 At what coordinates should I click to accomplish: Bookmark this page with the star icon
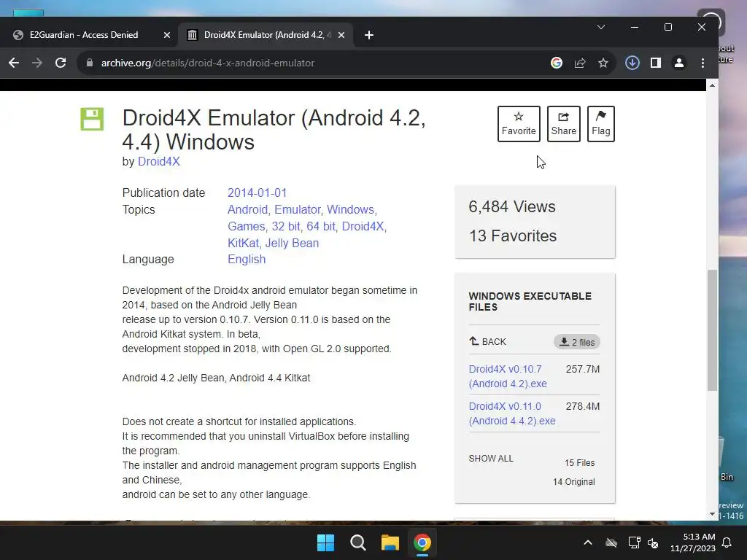(603, 63)
